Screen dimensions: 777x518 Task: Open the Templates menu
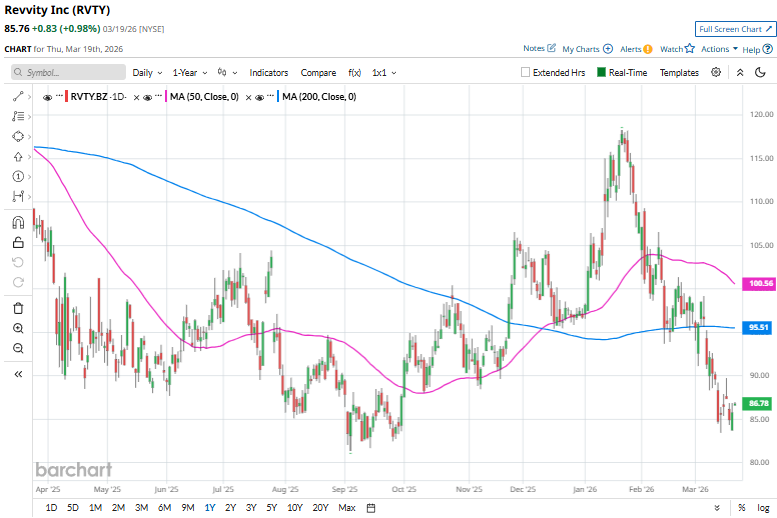(679, 73)
